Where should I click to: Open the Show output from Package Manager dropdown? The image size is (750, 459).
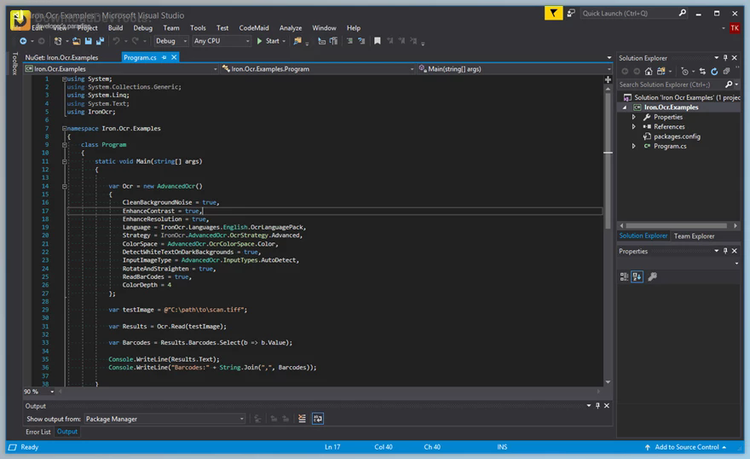pyautogui.click(x=165, y=419)
